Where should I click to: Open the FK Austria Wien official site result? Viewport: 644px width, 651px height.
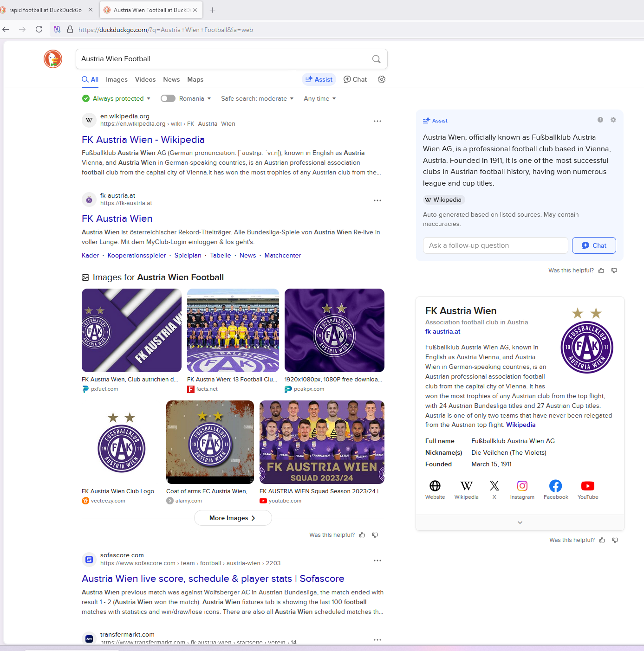click(117, 219)
